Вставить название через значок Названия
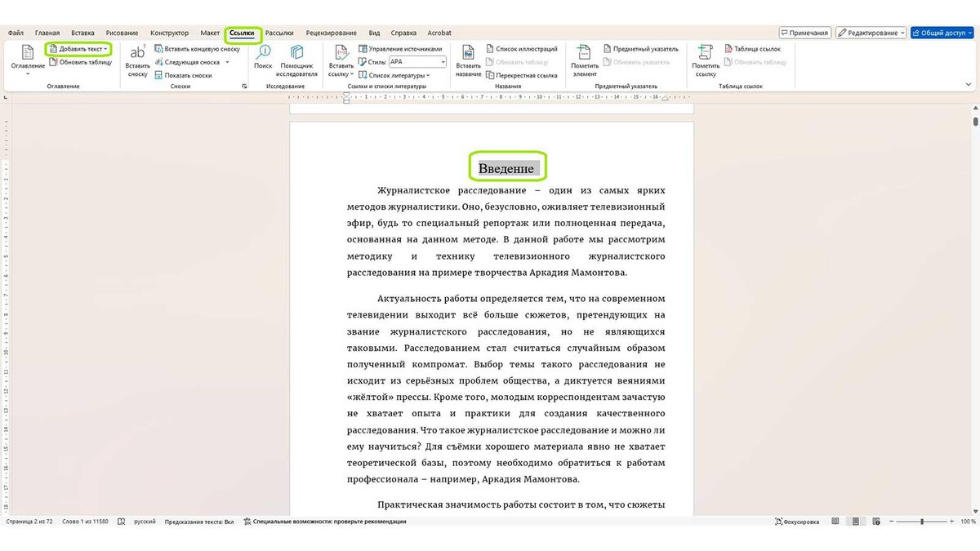The image size is (980, 551). pos(469,61)
